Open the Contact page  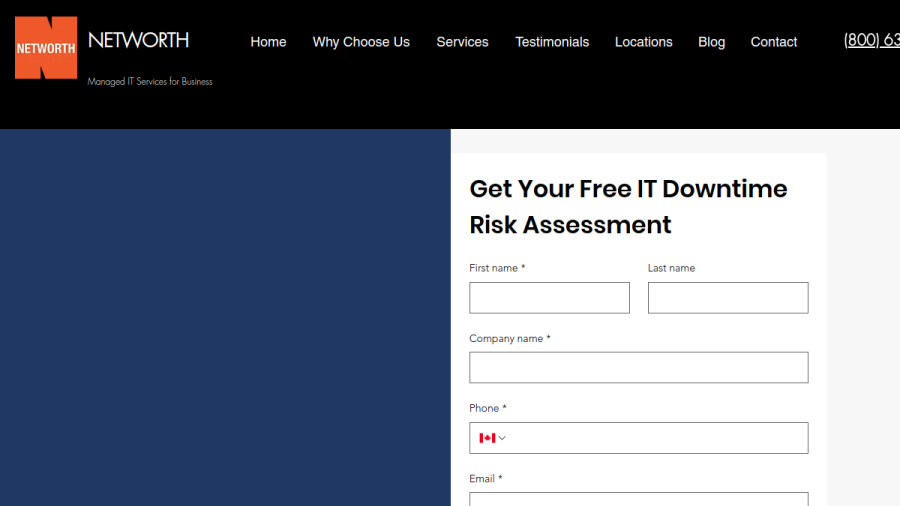coord(774,42)
